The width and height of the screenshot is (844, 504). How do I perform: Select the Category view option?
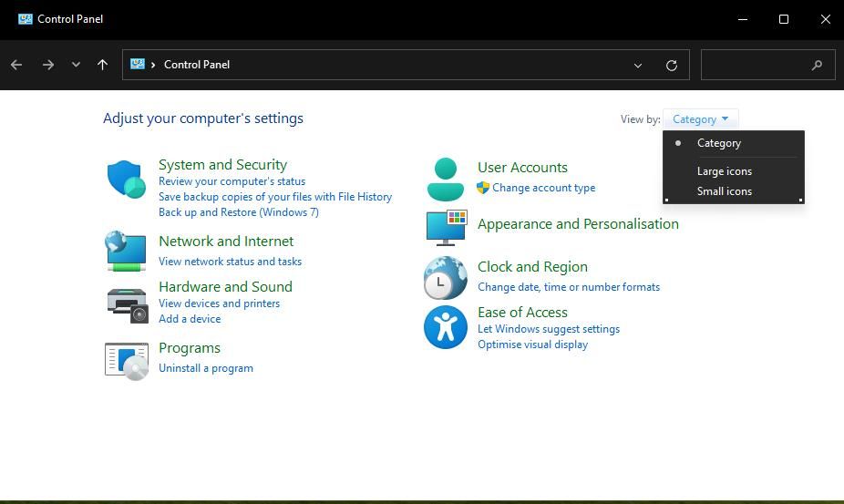click(x=719, y=143)
